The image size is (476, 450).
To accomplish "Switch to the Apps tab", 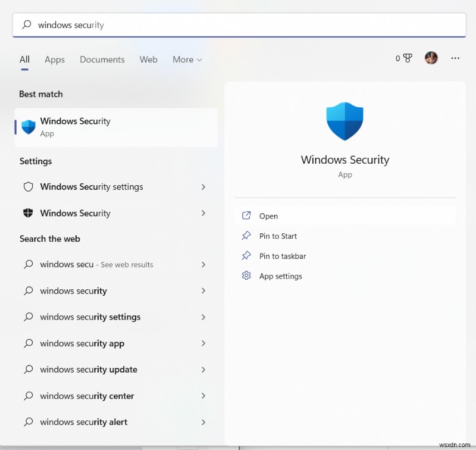I will (54, 60).
